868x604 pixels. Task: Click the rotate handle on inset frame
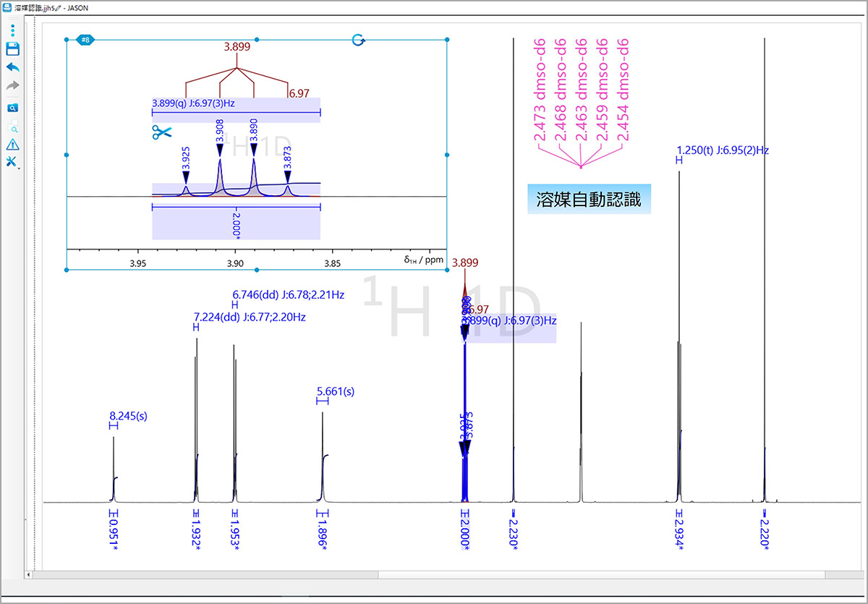[358, 40]
